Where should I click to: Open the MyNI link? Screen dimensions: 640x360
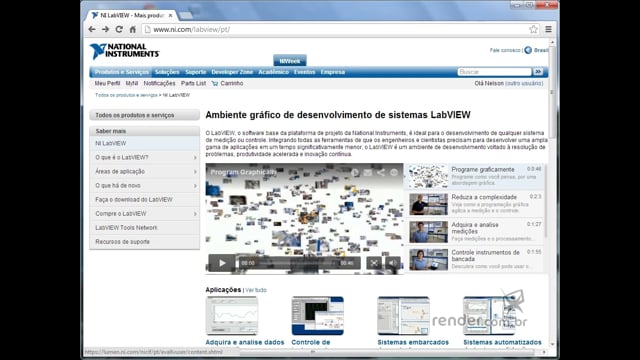[x=131, y=83]
